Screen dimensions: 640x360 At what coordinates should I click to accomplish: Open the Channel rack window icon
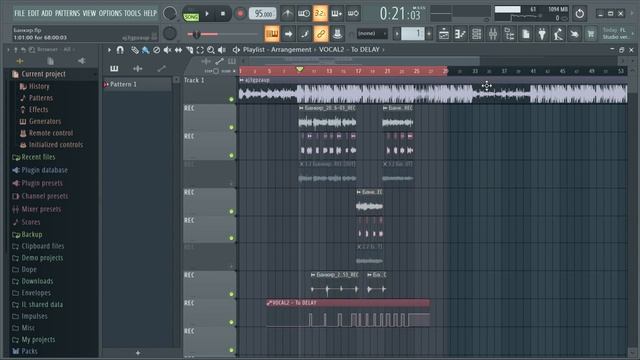point(476,34)
